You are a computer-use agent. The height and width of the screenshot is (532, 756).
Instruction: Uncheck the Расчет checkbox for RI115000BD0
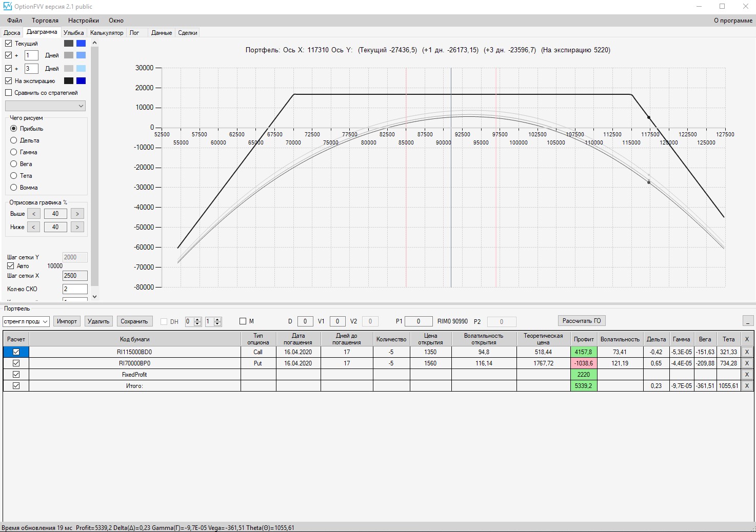(x=16, y=352)
